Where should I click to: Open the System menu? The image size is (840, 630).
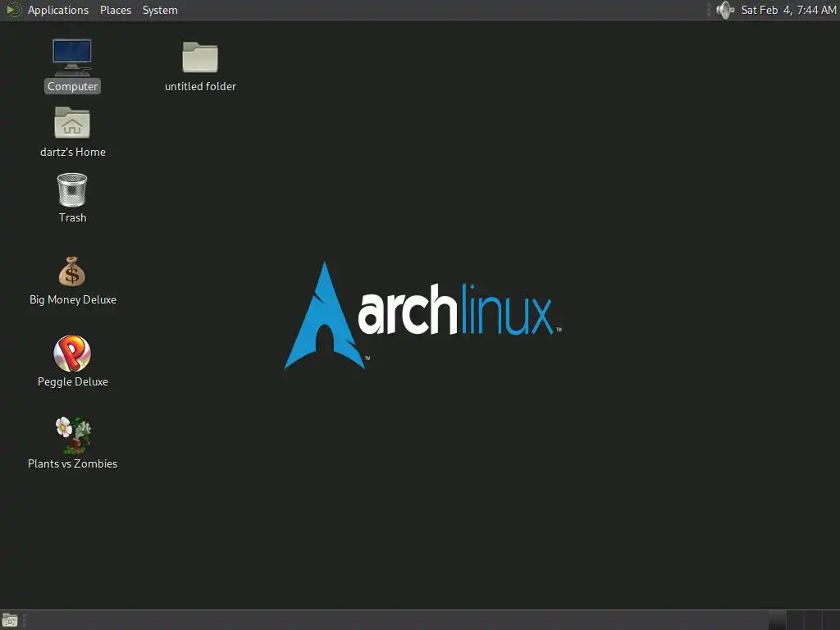click(x=160, y=10)
